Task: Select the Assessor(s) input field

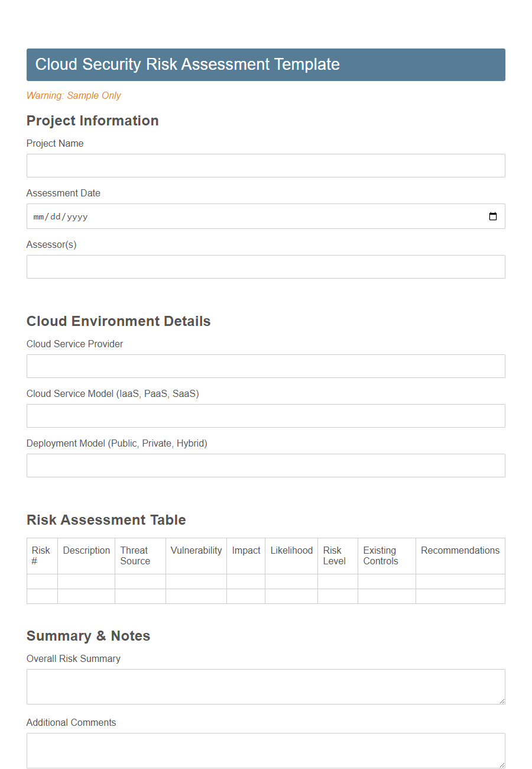Action: coord(265,267)
